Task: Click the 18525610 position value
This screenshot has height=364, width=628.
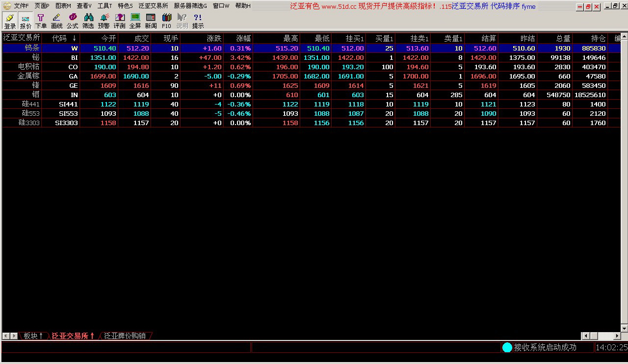Action: tap(590, 95)
